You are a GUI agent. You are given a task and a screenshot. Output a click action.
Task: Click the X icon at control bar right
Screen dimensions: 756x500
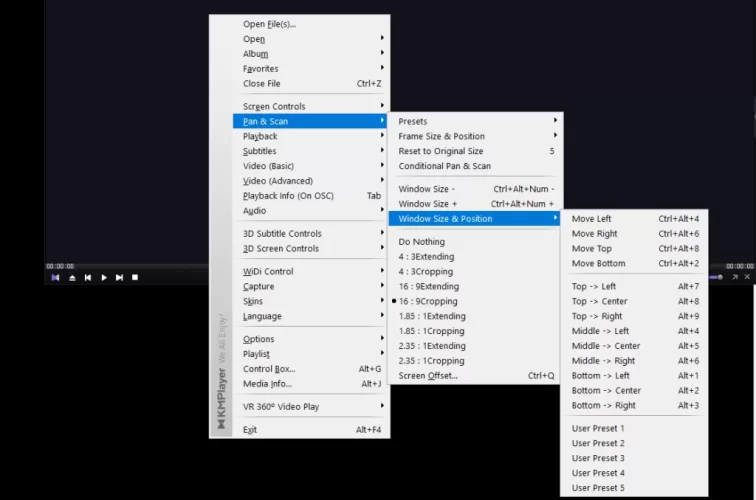pyautogui.click(x=747, y=276)
